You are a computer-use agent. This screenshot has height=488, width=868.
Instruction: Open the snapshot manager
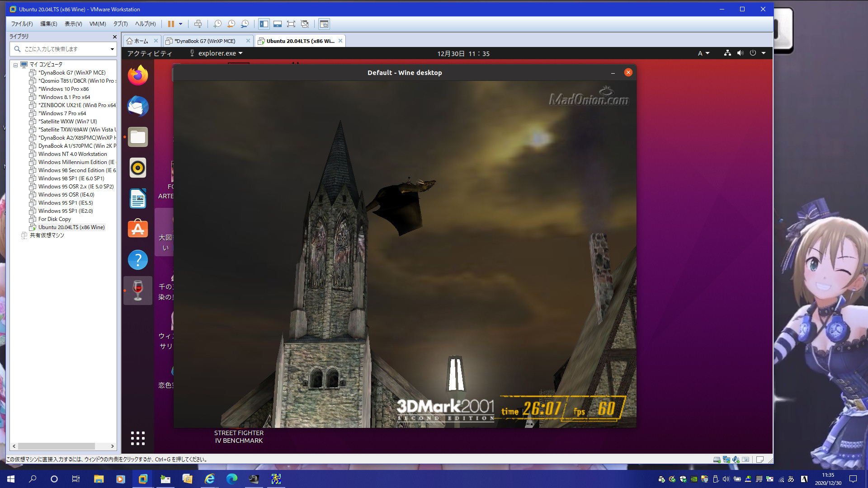tap(245, 24)
